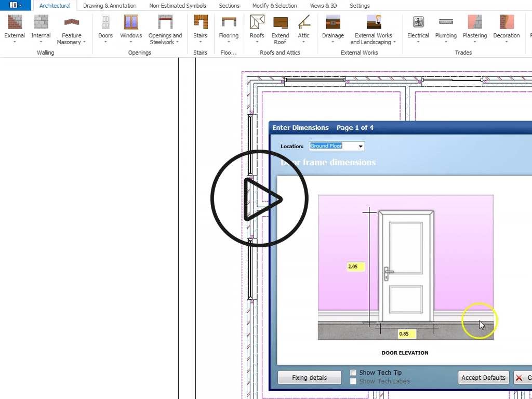Open the Settings tab
This screenshot has width=532, height=399.
point(360,6)
